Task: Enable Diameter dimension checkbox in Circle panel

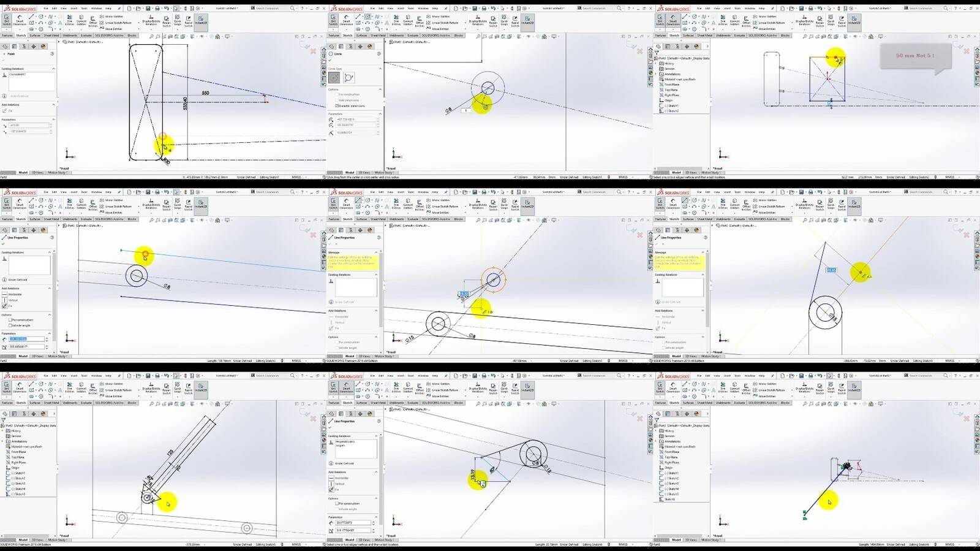Action: point(337,105)
